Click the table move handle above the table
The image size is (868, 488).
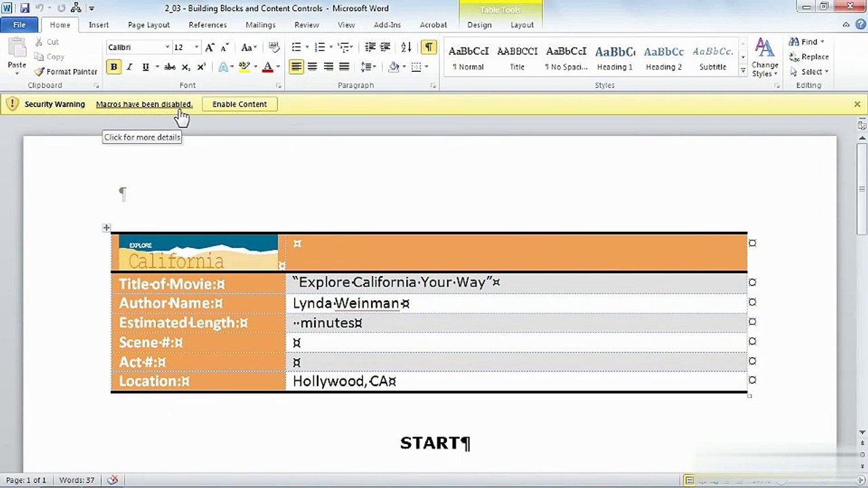[x=106, y=228]
